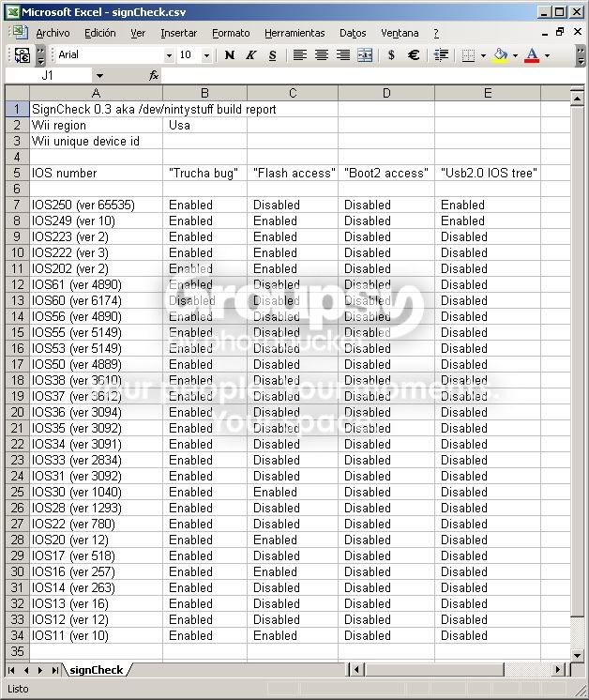589x700 pixels.
Task: Open the Insertar menu
Action: click(178, 33)
